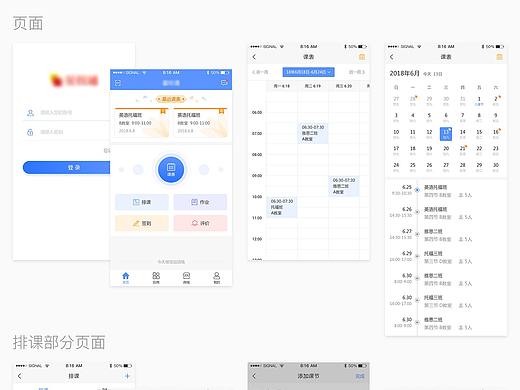This screenshot has width=520, height=390.
Task: Select date 20 in the June calendar
Action: (x=446, y=150)
